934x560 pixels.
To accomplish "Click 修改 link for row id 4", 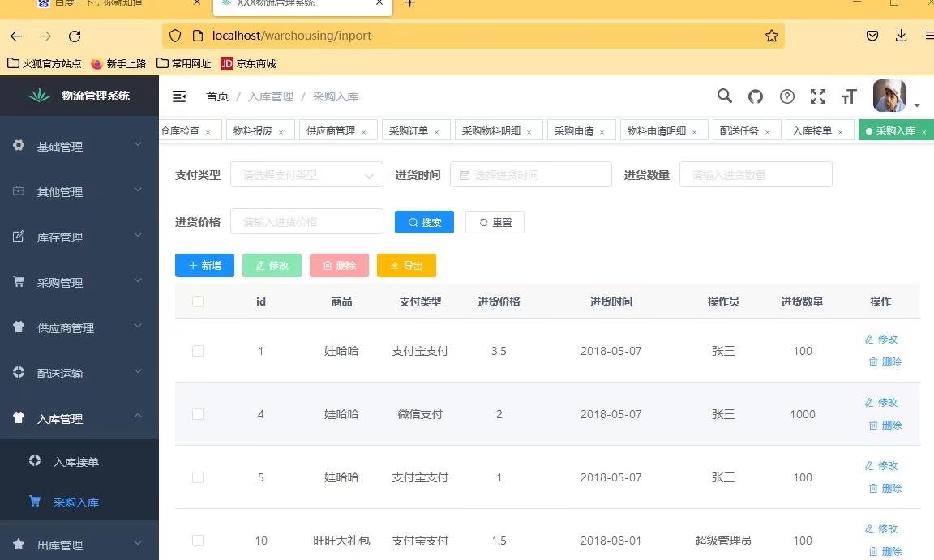I will [881, 402].
